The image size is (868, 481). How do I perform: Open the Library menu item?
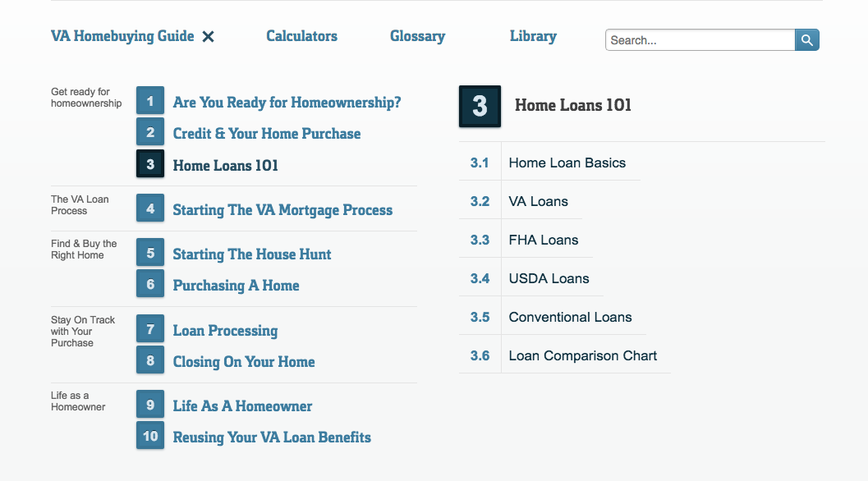[533, 36]
